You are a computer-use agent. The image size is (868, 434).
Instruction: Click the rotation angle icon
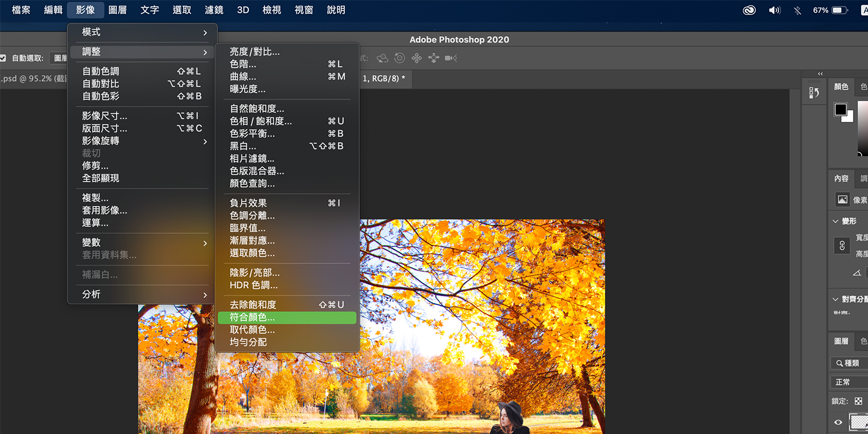(x=857, y=273)
